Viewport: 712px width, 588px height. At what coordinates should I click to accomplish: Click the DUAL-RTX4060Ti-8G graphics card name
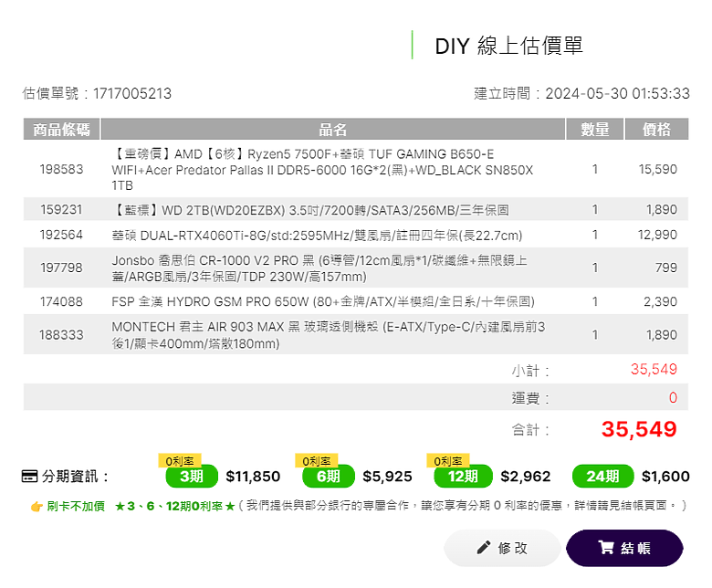pyautogui.click(x=317, y=236)
